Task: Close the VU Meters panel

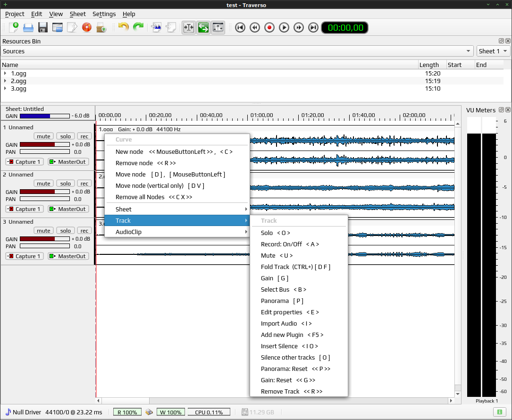Action: (508, 110)
